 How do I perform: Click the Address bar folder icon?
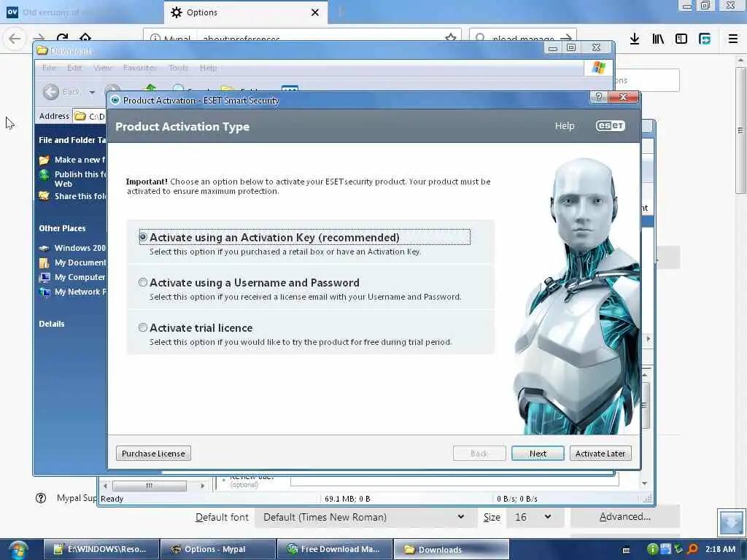(x=80, y=116)
